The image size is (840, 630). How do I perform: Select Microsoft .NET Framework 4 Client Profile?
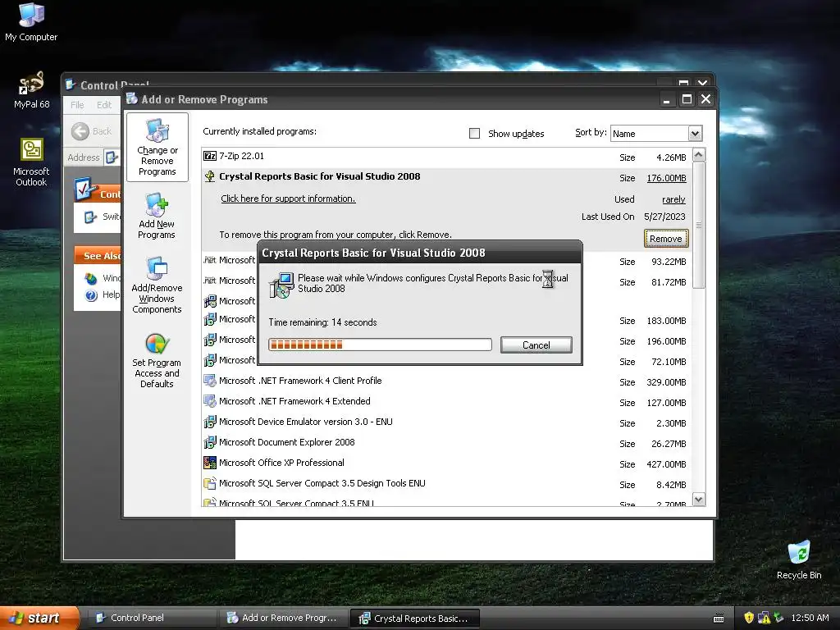tap(447, 381)
